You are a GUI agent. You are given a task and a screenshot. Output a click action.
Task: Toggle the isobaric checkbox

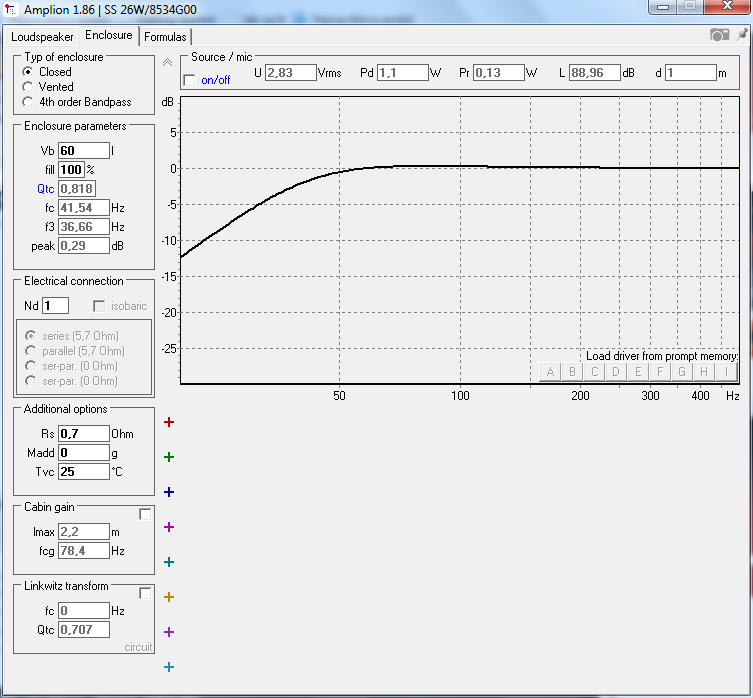click(x=99, y=306)
